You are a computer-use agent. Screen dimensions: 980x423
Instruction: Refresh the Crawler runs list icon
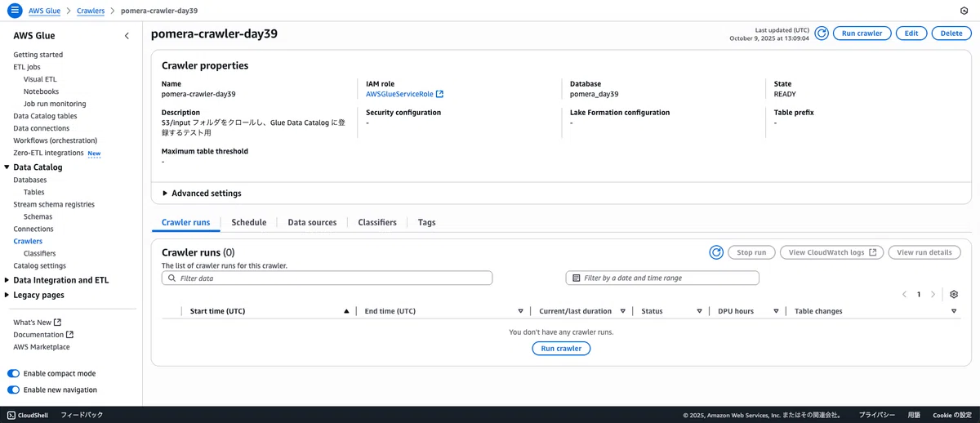(716, 252)
